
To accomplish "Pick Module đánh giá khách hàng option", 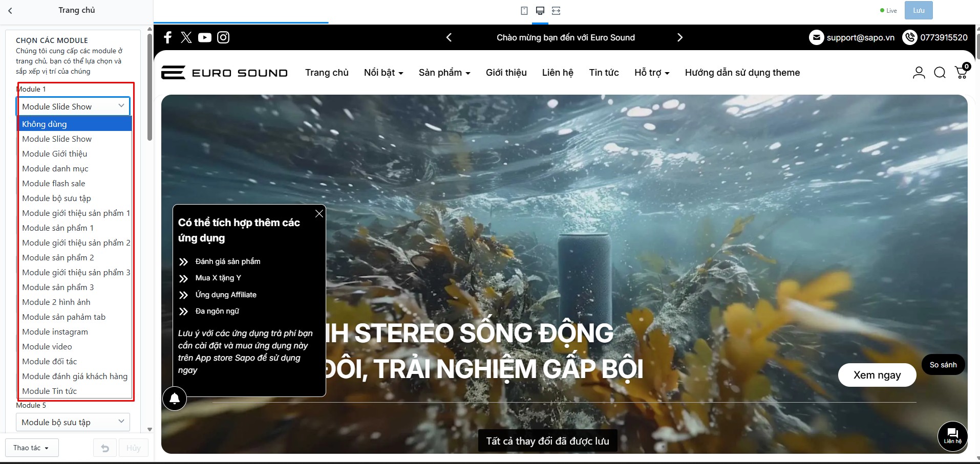I will coord(75,376).
